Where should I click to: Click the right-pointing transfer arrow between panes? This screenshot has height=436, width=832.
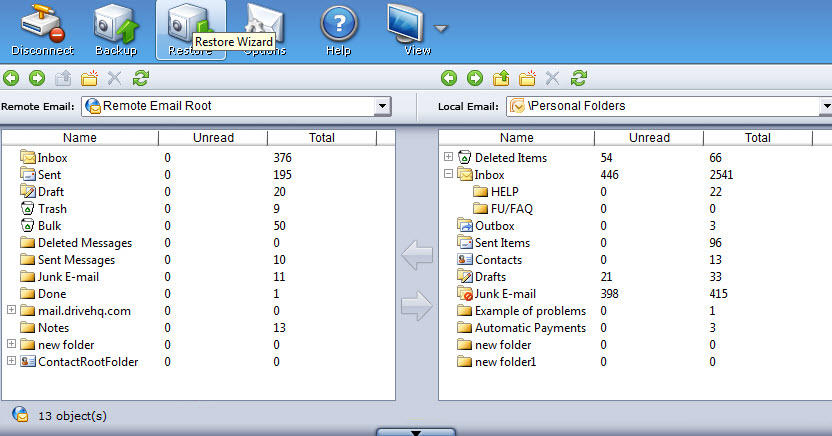[x=416, y=309]
